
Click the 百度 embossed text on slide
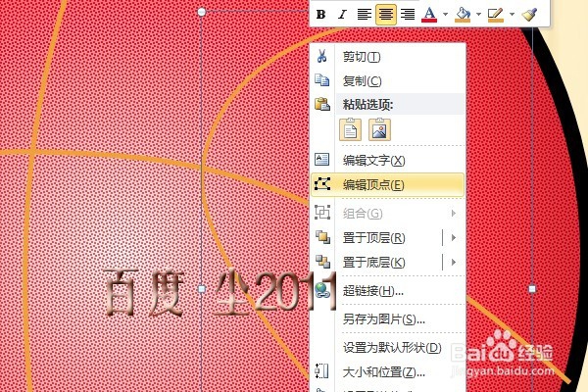pyautogui.click(x=143, y=293)
